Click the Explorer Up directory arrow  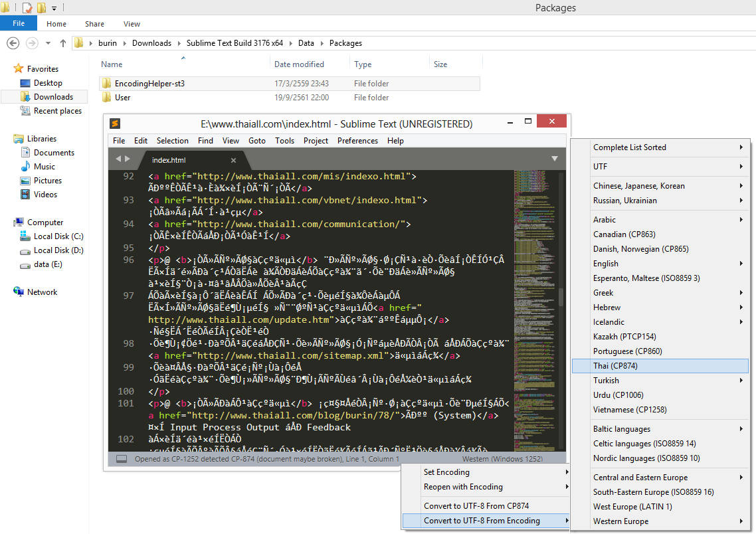[x=63, y=43]
